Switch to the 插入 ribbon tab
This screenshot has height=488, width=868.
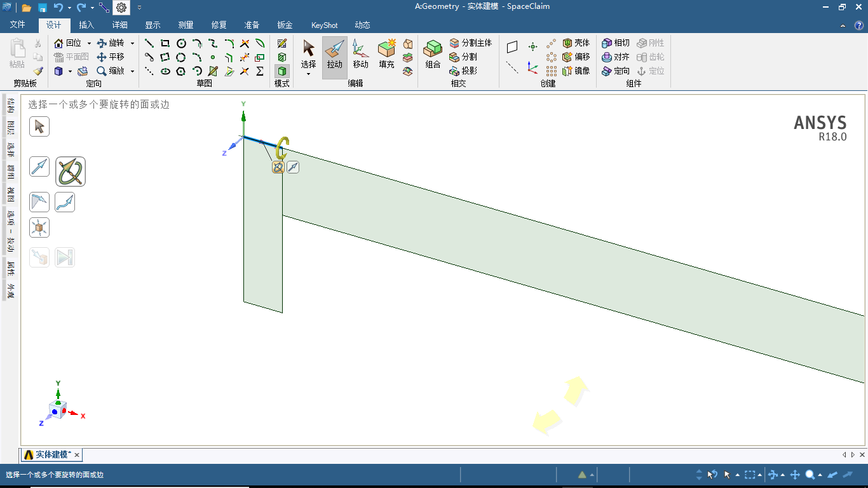coord(86,25)
